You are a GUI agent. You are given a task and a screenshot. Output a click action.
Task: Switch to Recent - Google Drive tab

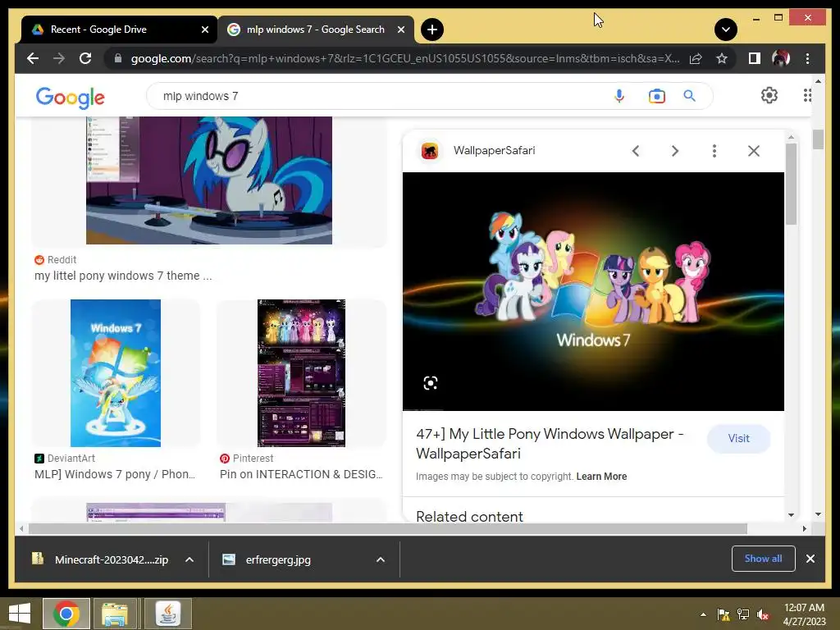tap(120, 30)
